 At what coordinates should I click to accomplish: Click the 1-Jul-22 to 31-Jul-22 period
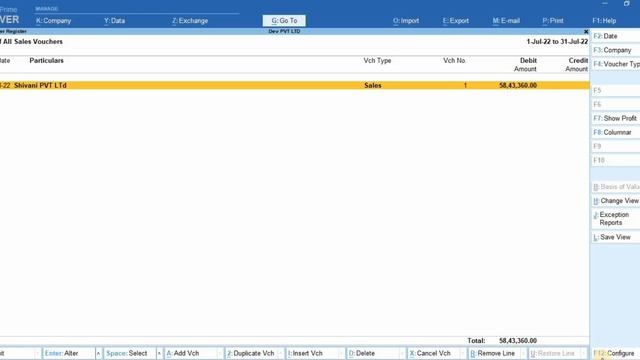coord(557,42)
